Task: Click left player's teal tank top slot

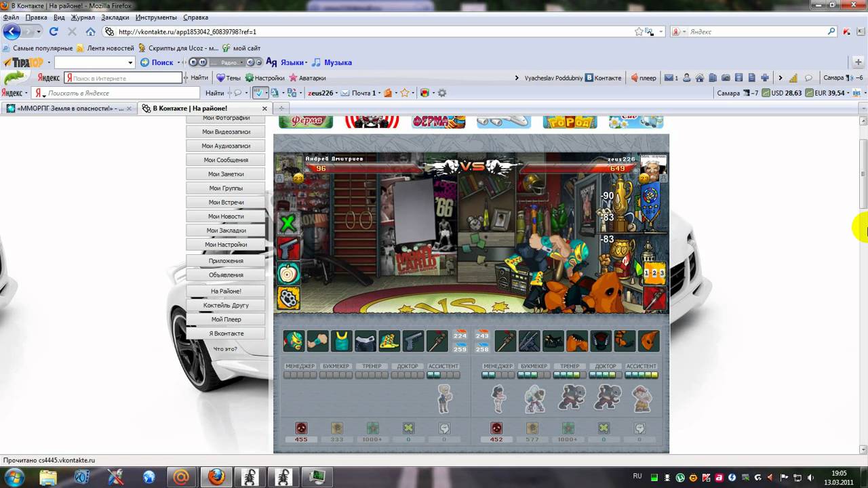Action: (342, 341)
